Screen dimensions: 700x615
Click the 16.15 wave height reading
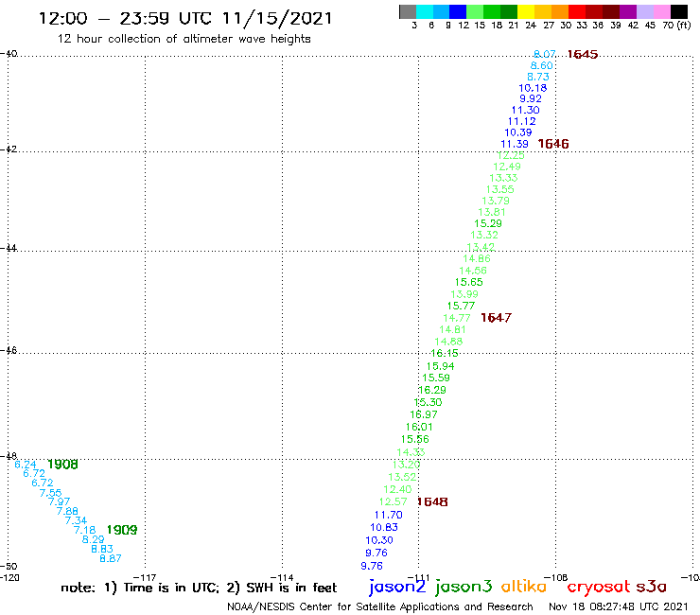click(x=445, y=353)
